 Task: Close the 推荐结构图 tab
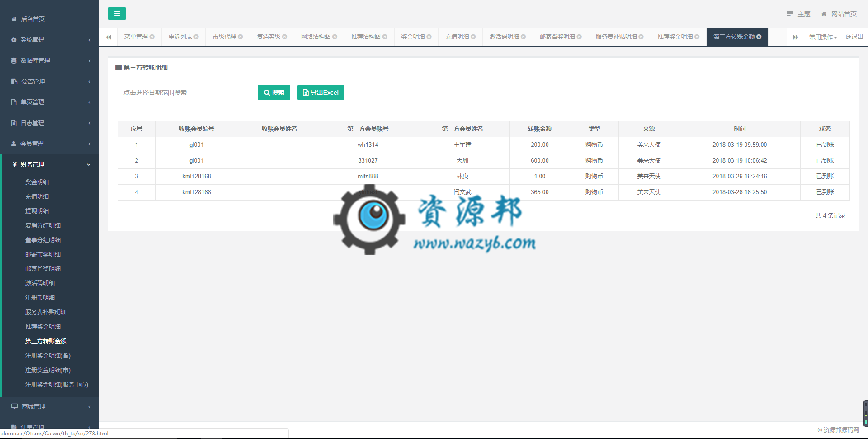385,37
